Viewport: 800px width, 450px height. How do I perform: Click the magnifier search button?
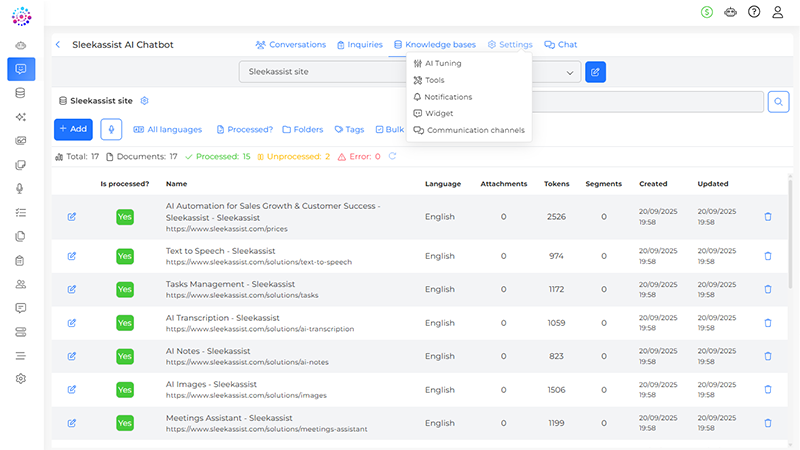[778, 101]
